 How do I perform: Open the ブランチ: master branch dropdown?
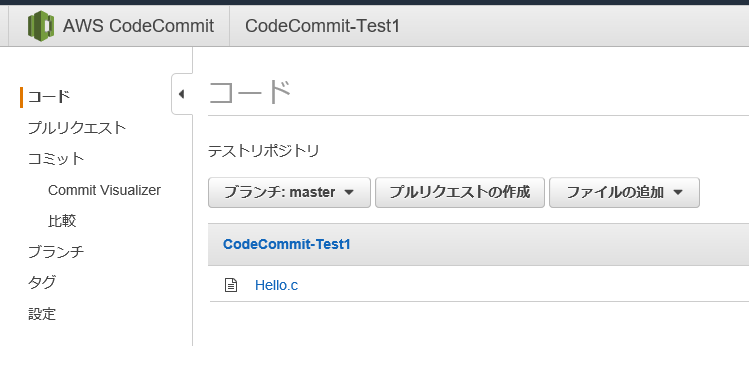coord(289,192)
